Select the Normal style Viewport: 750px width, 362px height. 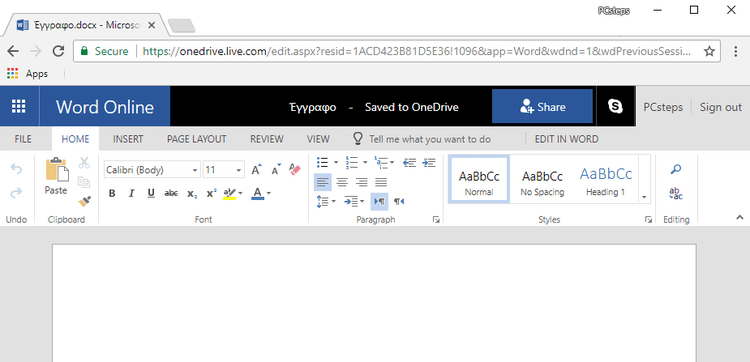coord(479,180)
